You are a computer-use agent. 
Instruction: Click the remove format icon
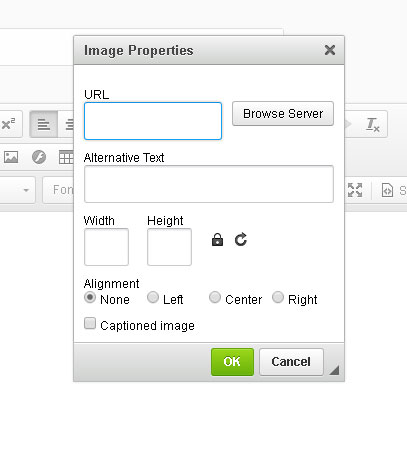pyautogui.click(x=372, y=124)
